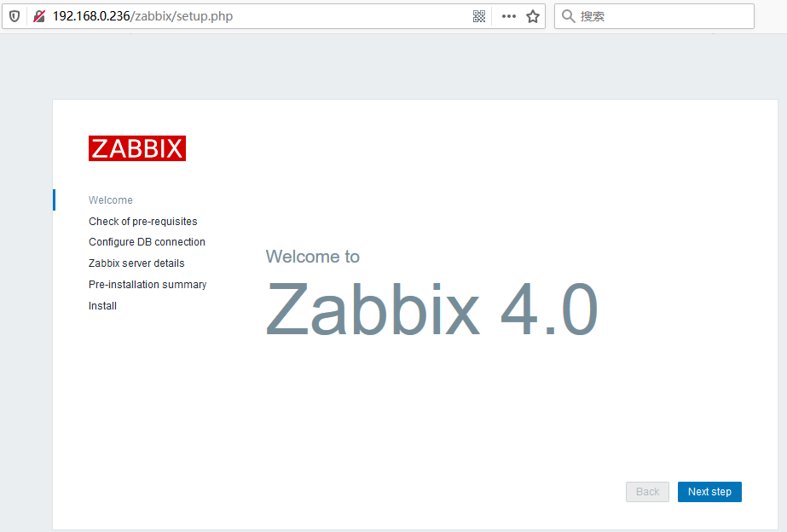Click the search magnifier icon
This screenshot has height=532, width=787.
(x=568, y=16)
